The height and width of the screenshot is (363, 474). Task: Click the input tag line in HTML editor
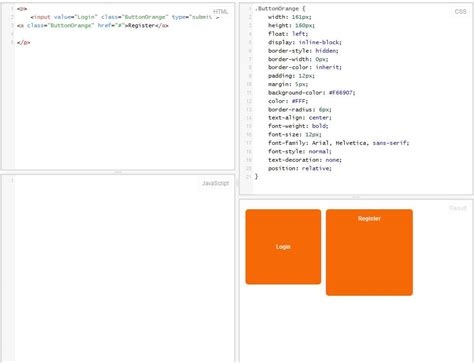coord(125,17)
